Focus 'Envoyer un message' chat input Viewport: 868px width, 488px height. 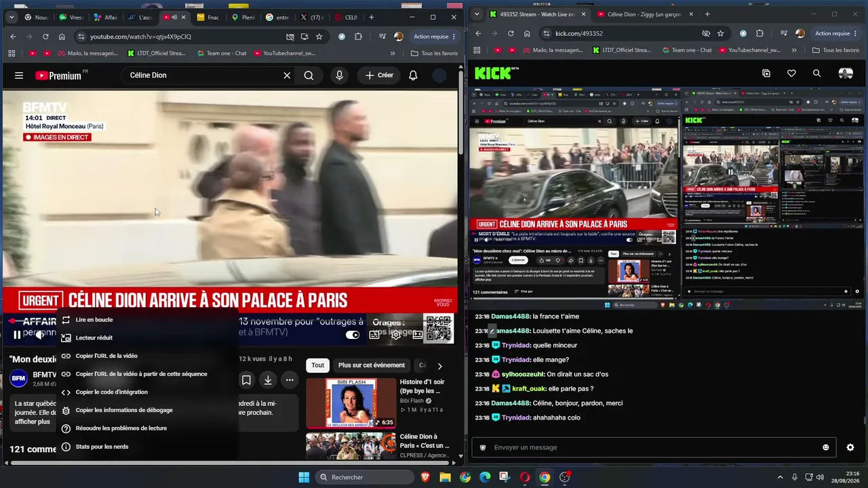point(654,447)
